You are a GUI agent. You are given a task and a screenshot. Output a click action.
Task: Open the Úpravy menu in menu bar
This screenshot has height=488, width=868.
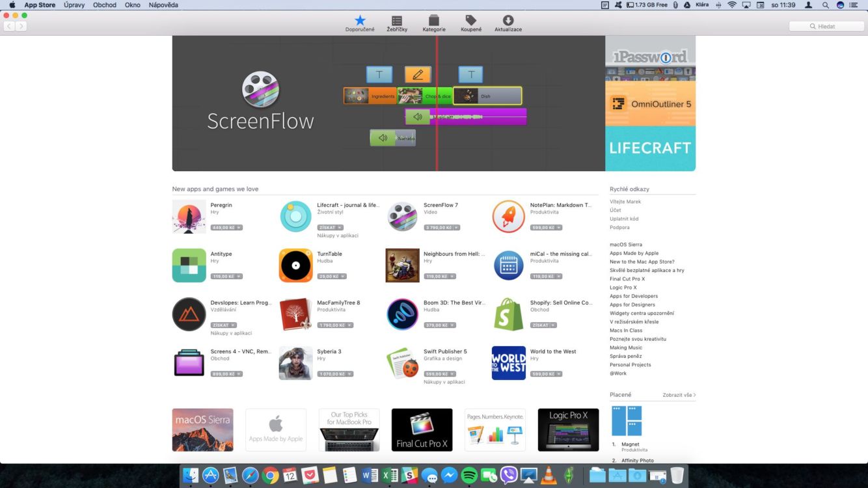[x=74, y=5]
